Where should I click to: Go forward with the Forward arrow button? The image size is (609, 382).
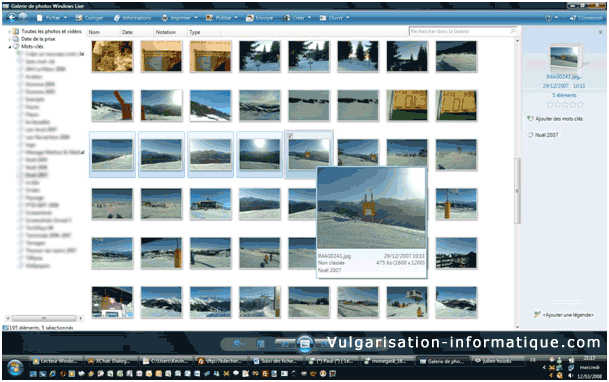(x=23, y=17)
